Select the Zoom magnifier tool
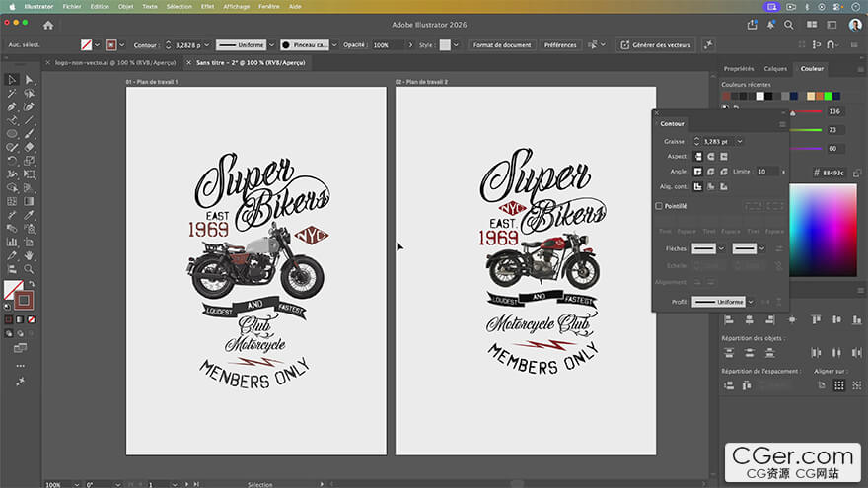Image resolution: width=868 pixels, height=488 pixels. [x=29, y=269]
